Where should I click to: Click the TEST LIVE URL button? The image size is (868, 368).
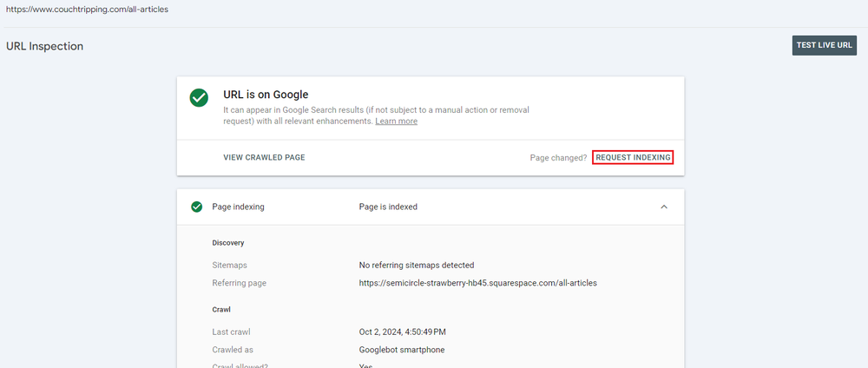point(825,45)
